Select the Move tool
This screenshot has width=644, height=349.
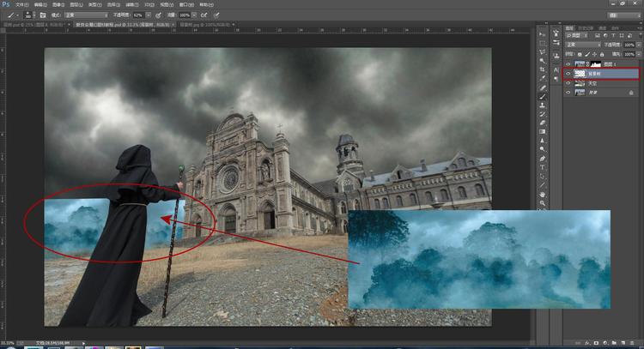coord(542,34)
